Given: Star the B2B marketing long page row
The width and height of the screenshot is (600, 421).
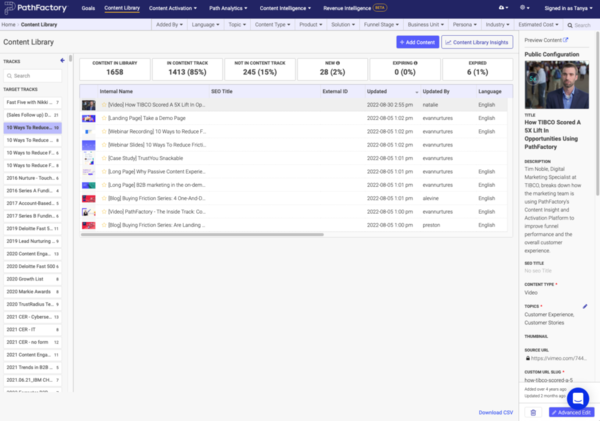Looking at the screenshot, I should 104,185.
